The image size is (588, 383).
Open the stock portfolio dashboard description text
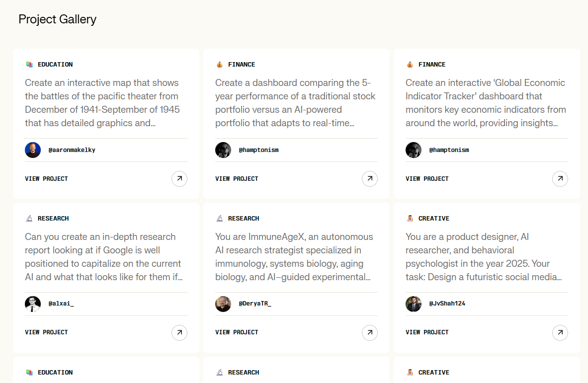296,103
